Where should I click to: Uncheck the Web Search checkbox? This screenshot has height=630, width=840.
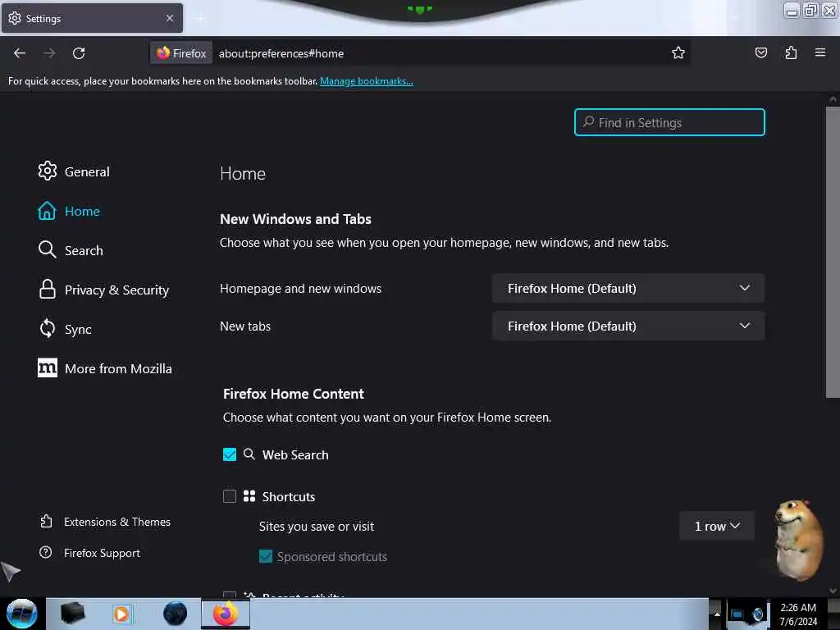(x=230, y=454)
